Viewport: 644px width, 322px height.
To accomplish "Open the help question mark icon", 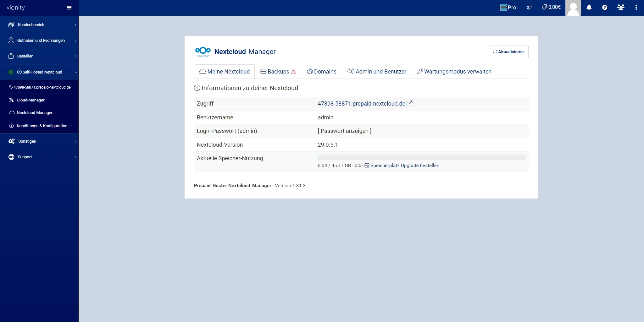I will 605,8.
